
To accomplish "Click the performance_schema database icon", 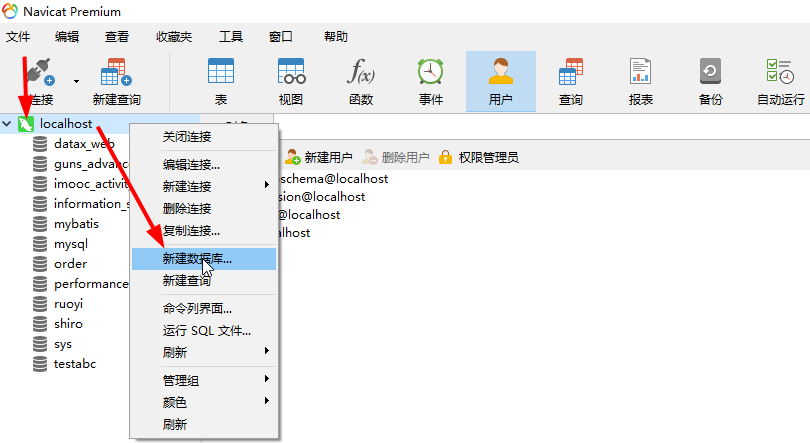I will pyautogui.click(x=40, y=284).
